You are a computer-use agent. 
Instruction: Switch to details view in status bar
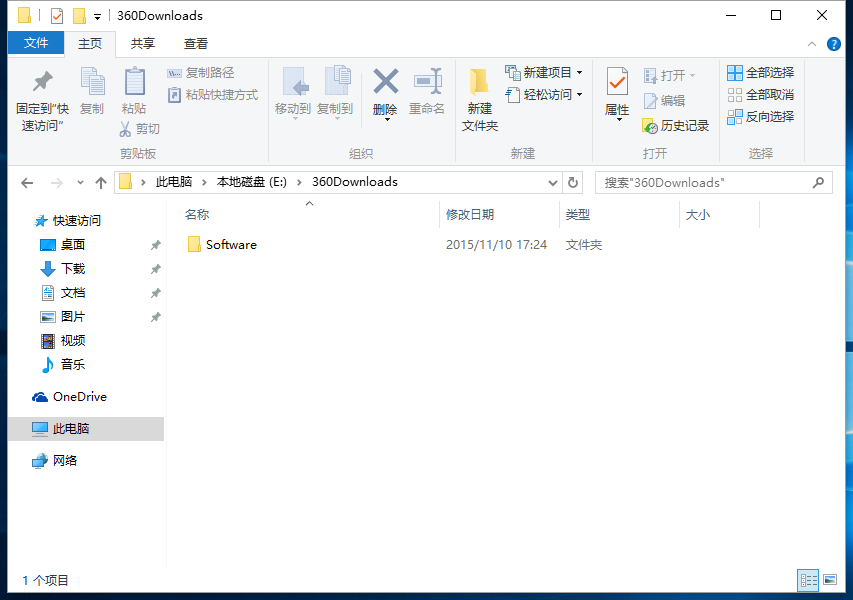pos(808,580)
